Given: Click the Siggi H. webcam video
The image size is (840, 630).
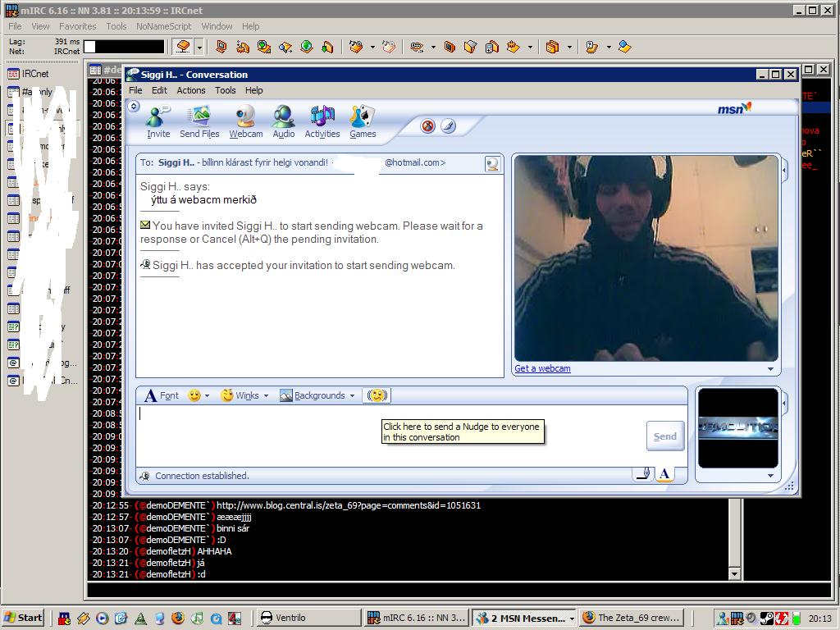Looking at the screenshot, I should (x=646, y=258).
